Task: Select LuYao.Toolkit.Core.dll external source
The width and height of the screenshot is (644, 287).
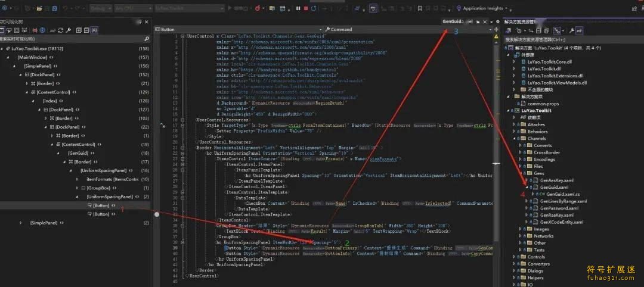Action: point(550,61)
